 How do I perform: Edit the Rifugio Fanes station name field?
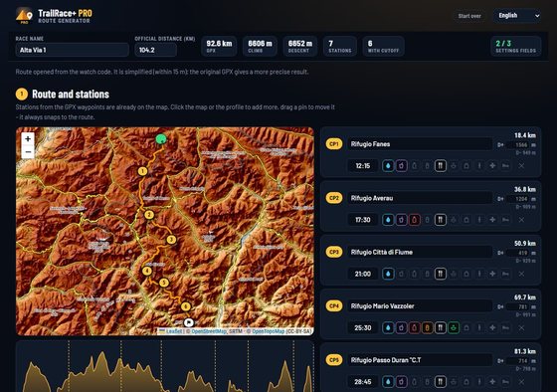click(x=420, y=144)
